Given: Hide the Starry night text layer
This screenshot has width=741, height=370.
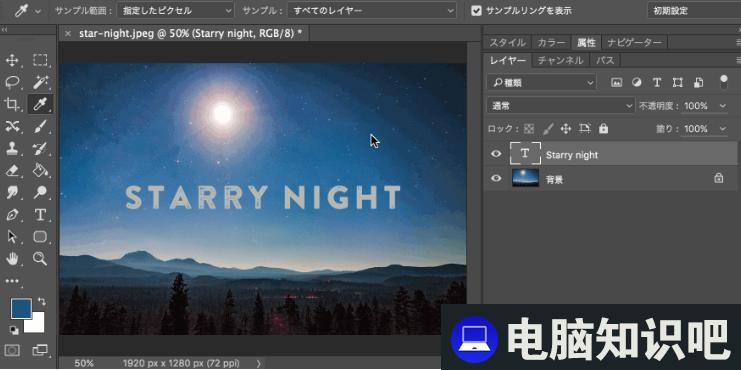Looking at the screenshot, I should [496, 154].
